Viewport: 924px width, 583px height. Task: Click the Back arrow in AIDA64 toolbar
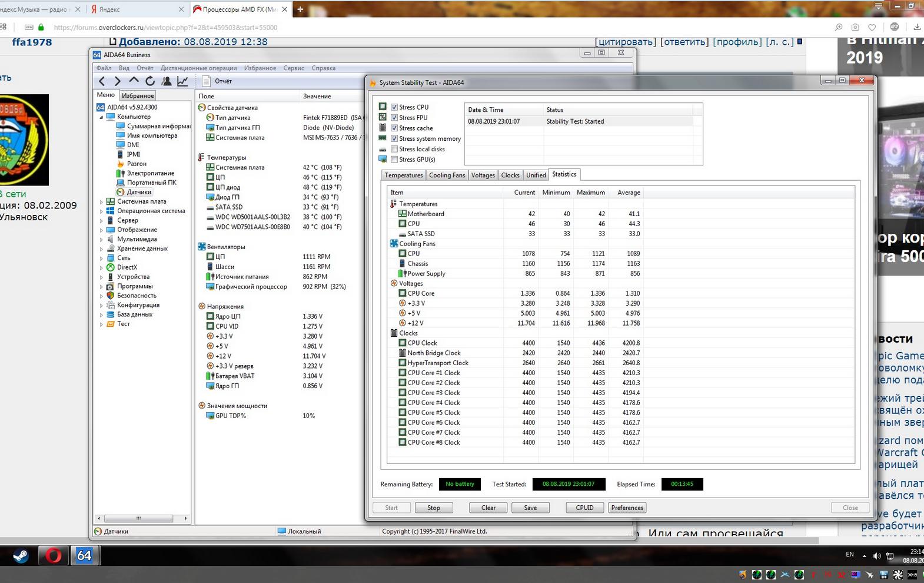(x=102, y=81)
